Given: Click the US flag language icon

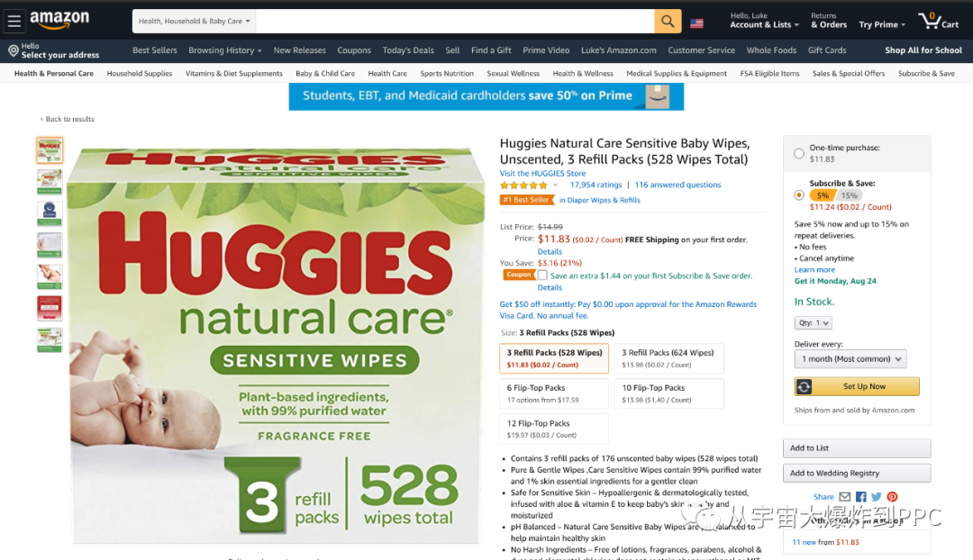Looking at the screenshot, I should (696, 23).
